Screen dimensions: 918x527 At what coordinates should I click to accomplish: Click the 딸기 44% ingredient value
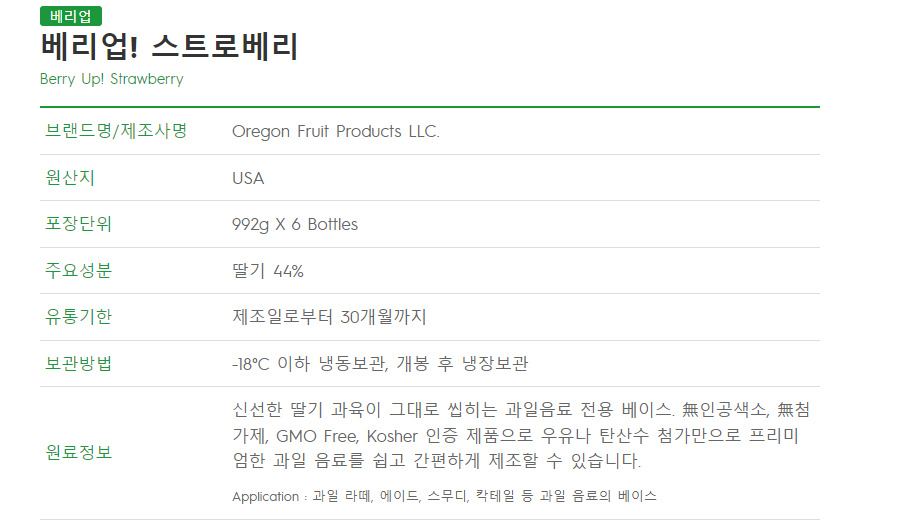pos(267,271)
